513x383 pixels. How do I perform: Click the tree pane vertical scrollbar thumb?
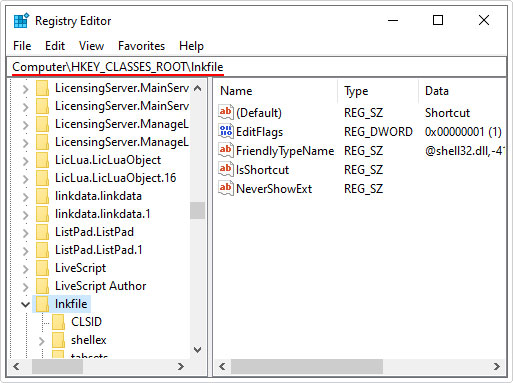(x=197, y=210)
